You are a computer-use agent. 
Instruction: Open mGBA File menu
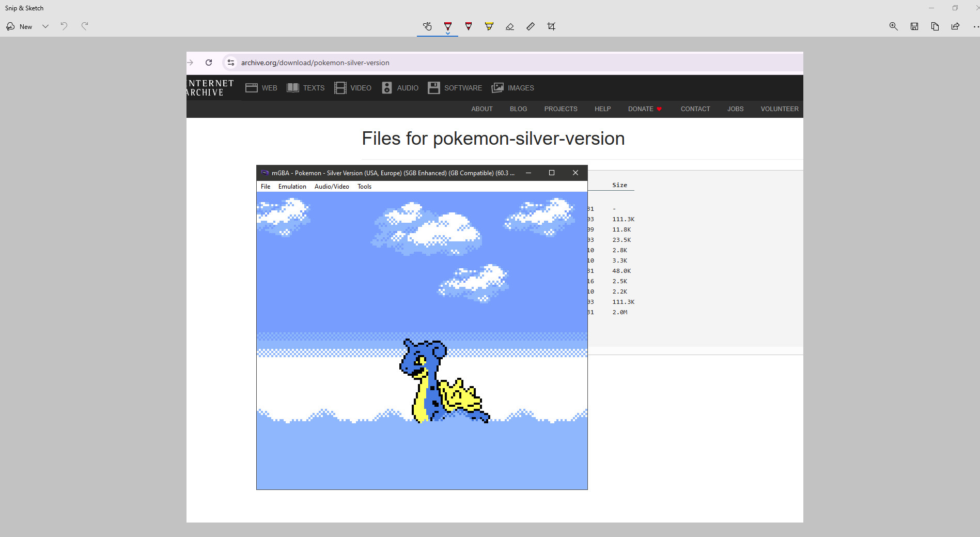266,187
